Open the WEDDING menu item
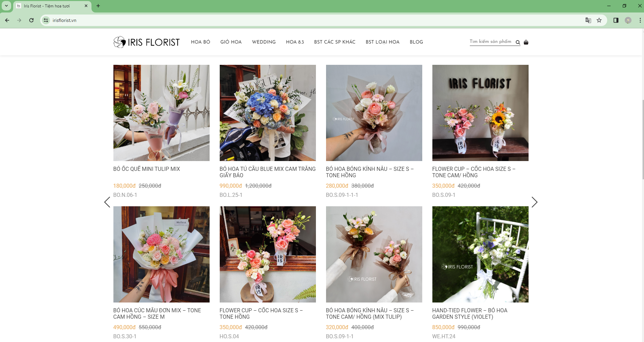This screenshot has height=342, width=644. [x=264, y=42]
